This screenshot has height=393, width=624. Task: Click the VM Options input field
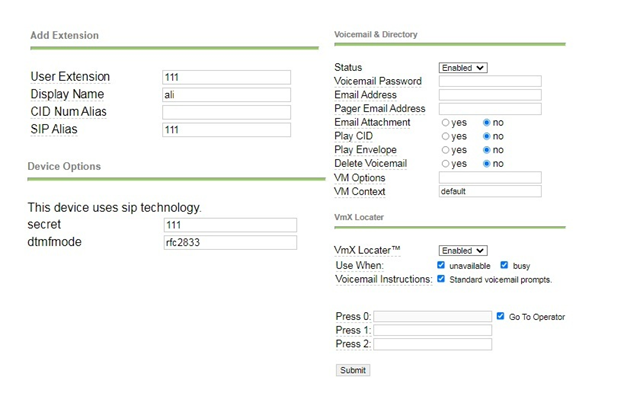point(490,177)
